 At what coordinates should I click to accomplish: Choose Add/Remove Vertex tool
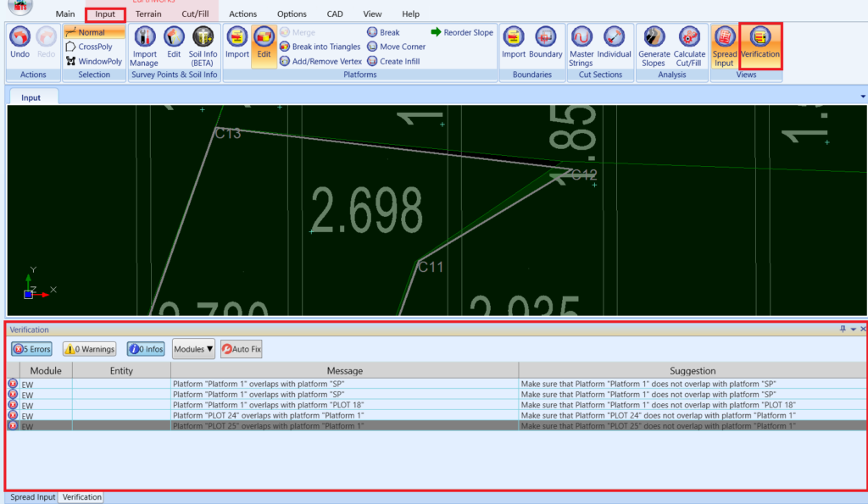321,61
